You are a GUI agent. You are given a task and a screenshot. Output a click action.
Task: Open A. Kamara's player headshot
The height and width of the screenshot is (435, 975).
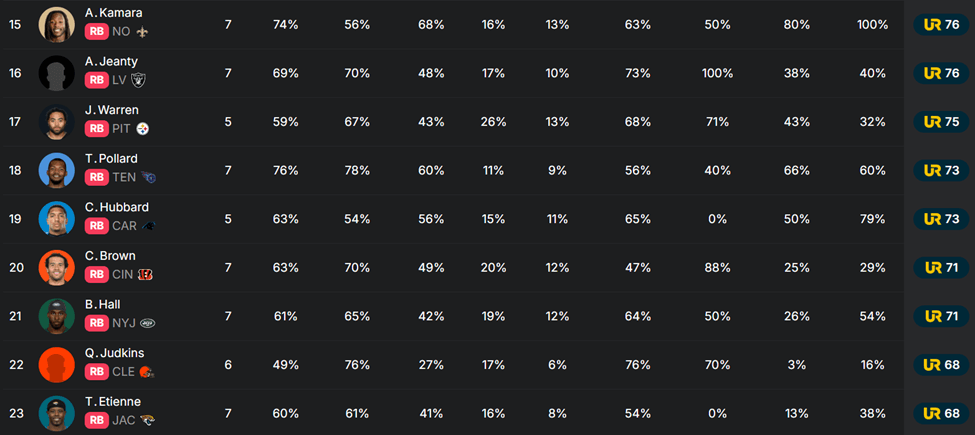click(x=57, y=24)
